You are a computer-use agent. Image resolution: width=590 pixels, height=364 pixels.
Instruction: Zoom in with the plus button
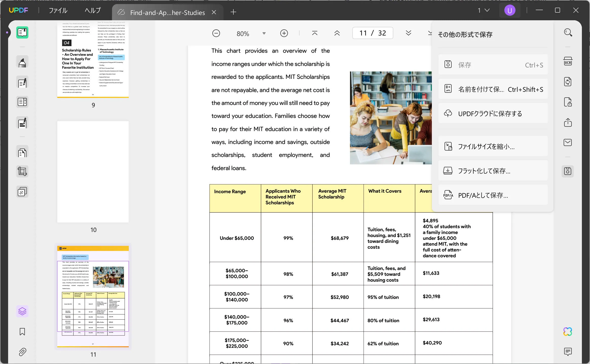tap(284, 33)
